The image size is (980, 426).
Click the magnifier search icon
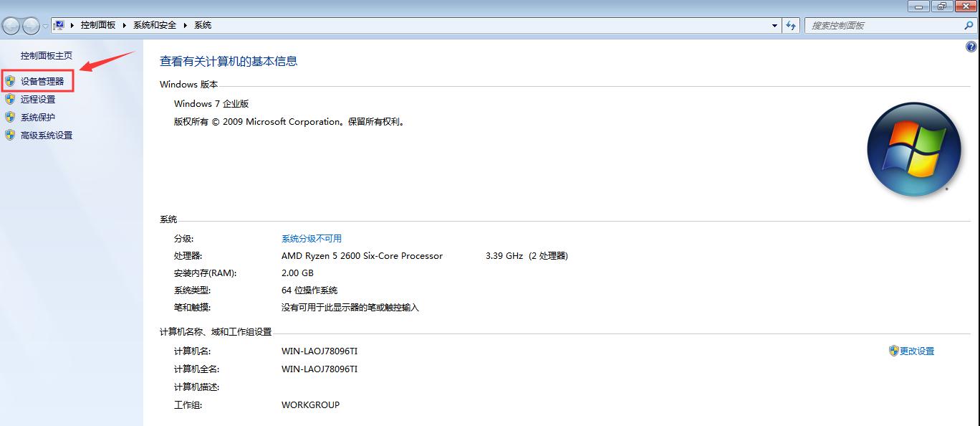(969, 25)
